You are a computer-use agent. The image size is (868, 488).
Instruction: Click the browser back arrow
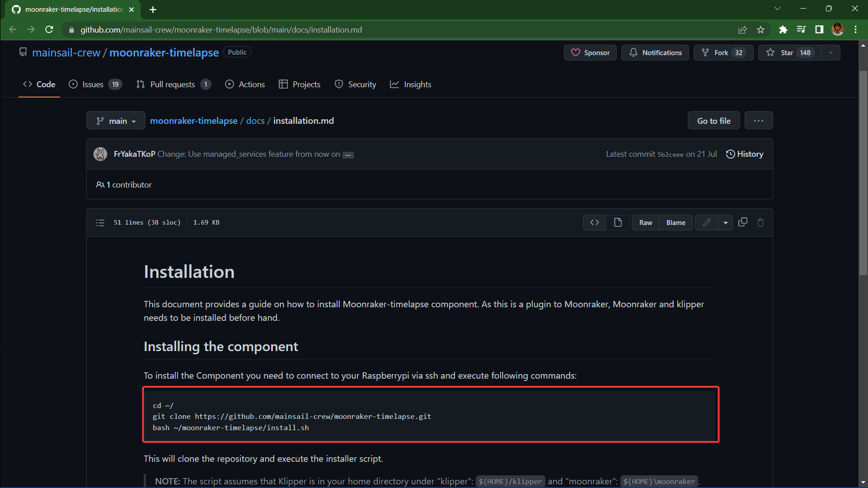pyautogui.click(x=13, y=29)
